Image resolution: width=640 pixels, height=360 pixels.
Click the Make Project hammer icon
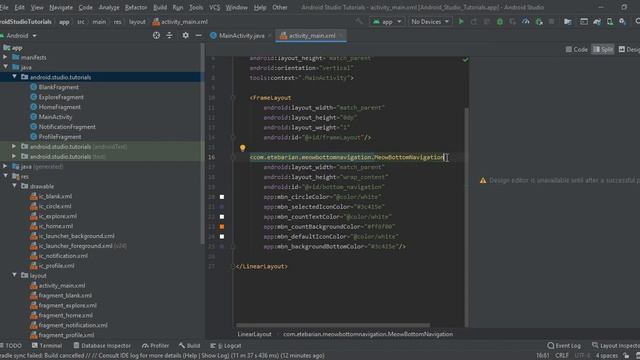[x=359, y=22]
